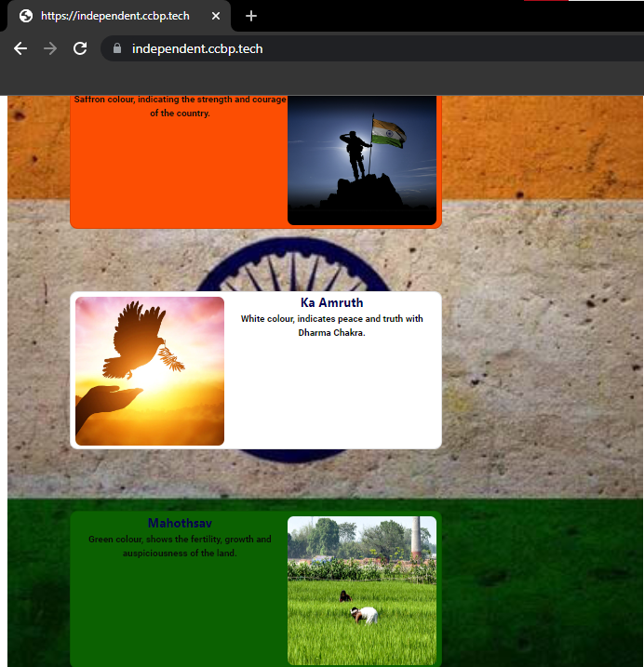Close the independent.ccbp.tech tab

click(216, 16)
